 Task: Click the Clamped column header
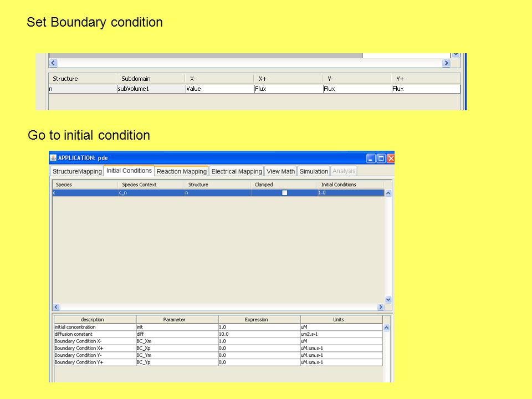284,185
